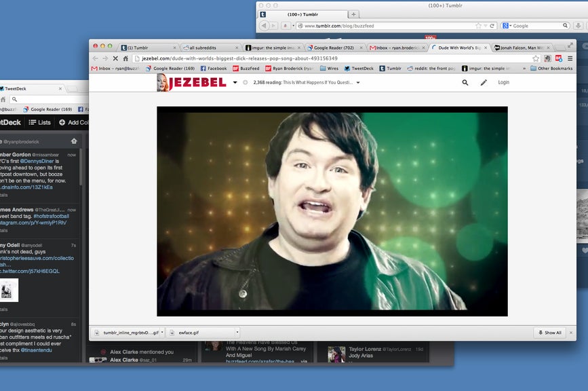Screen dimensions: 588x391
Task: Expand the trending story reading dropdown
Action: pos(358,83)
